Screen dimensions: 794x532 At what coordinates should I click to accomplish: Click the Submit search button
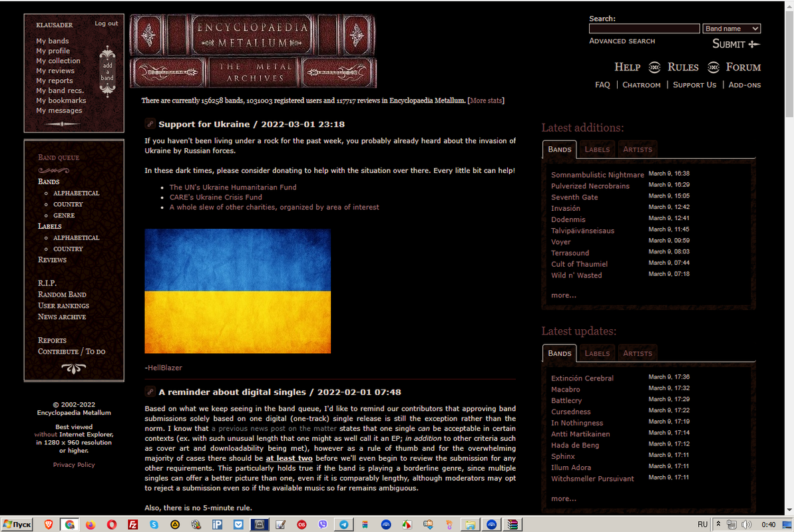tap(736, 44)
